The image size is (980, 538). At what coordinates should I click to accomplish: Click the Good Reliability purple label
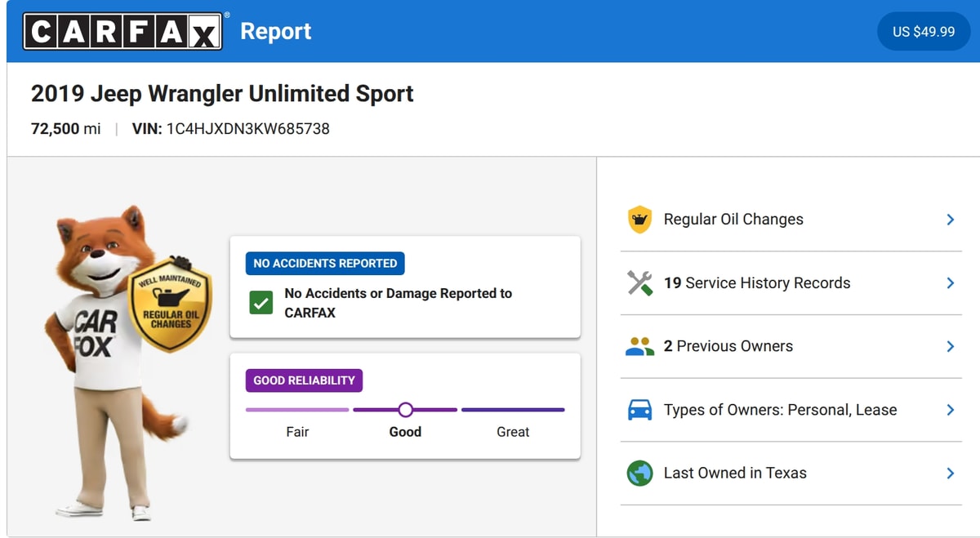click(x=304, y=380)
